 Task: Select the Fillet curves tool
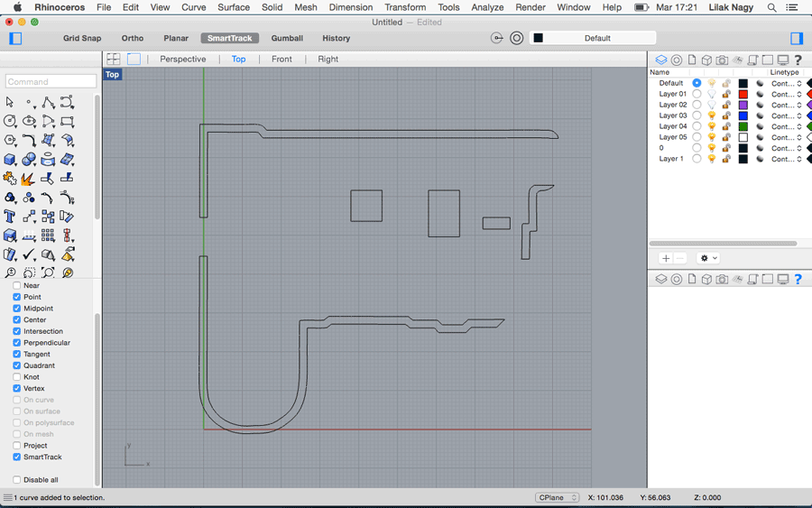coord(29,141)
